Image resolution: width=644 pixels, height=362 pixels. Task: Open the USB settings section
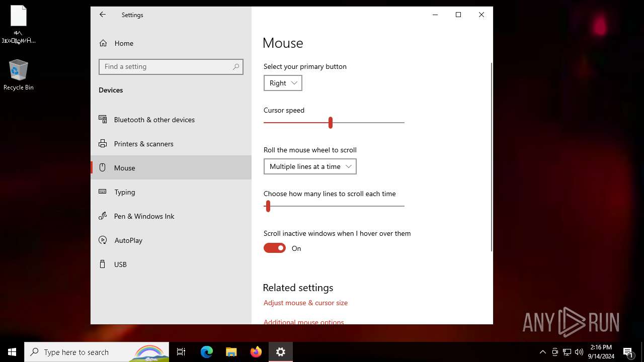pos(171,264)
